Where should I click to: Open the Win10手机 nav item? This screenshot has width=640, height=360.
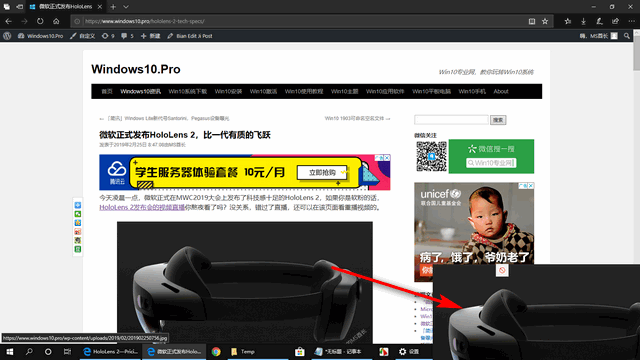(472, 91)
